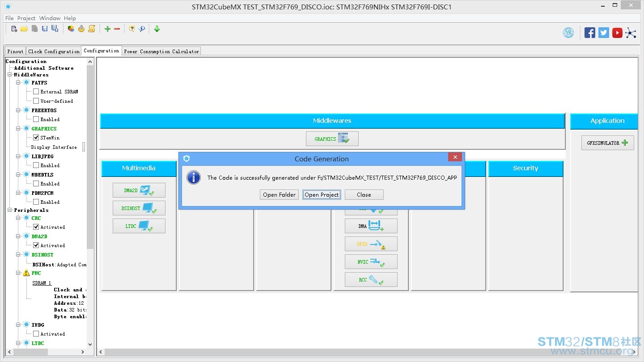Switch to the Clock Configuration tab
This screenshot has height=362, width=644.
(x=54, y=51)
